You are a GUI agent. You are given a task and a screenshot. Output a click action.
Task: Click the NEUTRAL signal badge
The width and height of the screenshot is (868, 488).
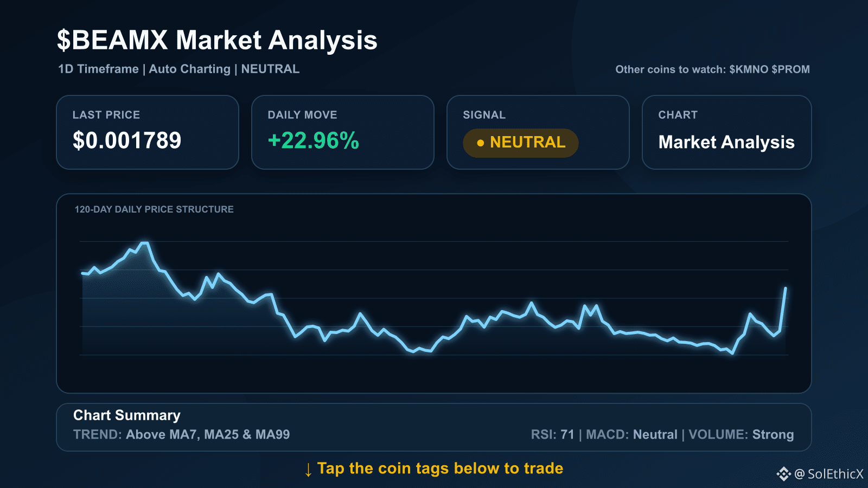tap(521, 143)
